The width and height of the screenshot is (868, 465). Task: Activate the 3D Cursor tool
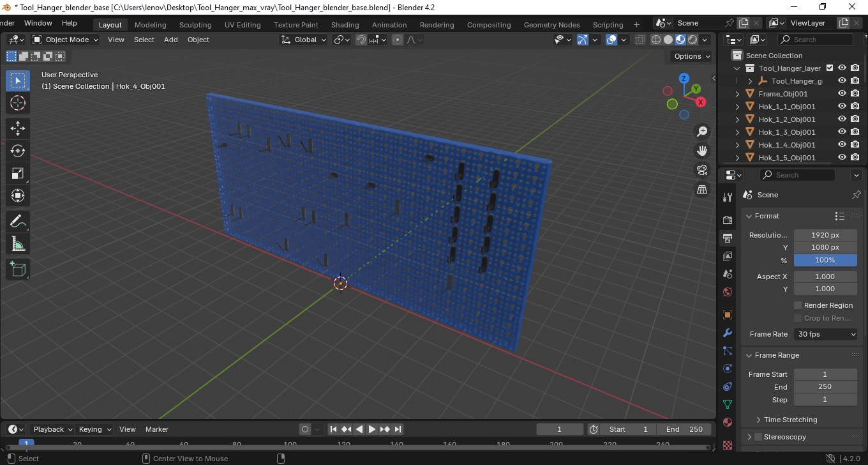[18, 103]
